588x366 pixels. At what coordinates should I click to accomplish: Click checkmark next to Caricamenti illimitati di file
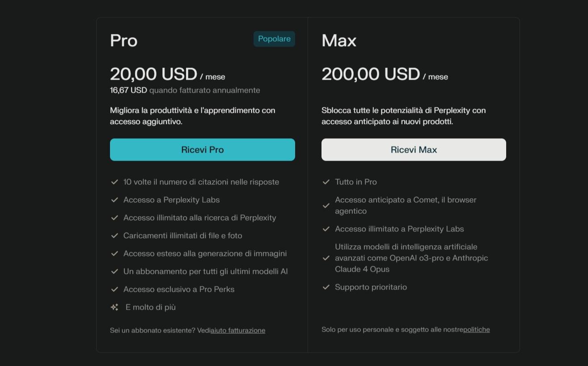[114, 235]
